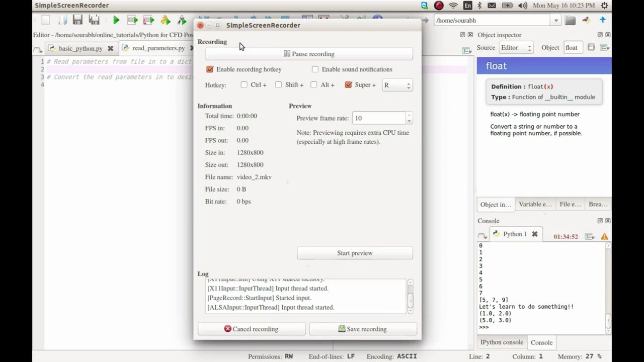Expand the working directory path dropdown
The height and width of the screenshot is (362, 644).
556,21
